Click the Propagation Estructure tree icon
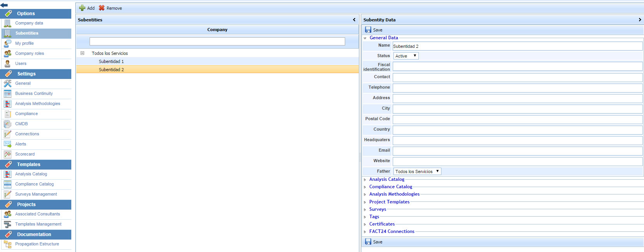Viewport: 644px width, 252px height. point(7,244)
